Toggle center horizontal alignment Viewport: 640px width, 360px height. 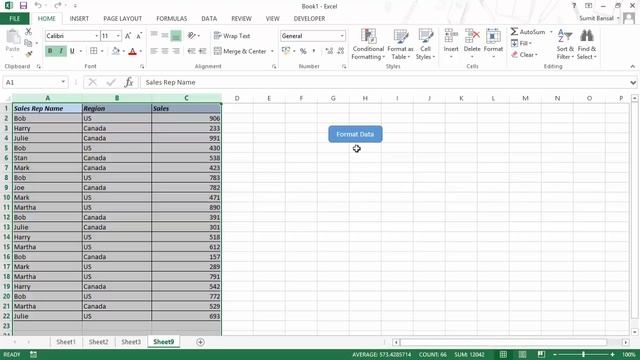click(x=165, y=51)
